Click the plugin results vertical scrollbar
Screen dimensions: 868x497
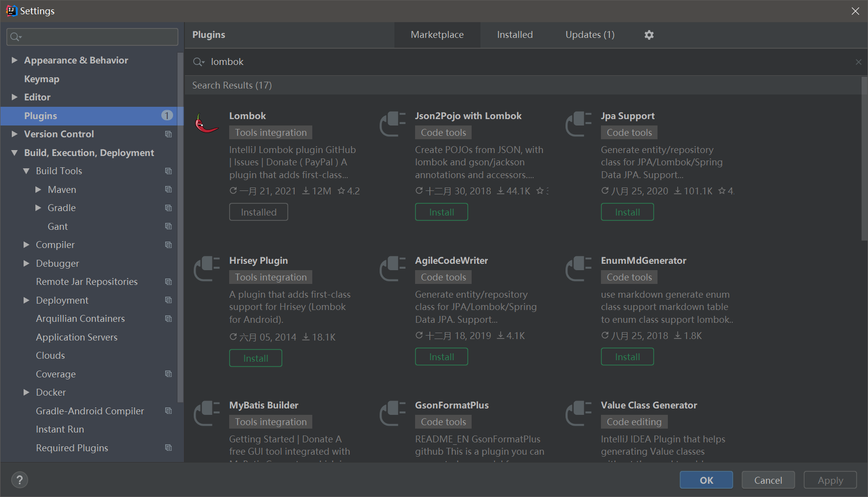click(864, 159)
